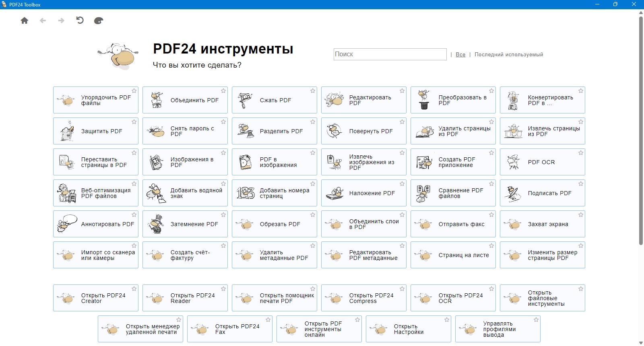This screenshot has height=346, width=644.
Task: Open the Сжать PDF tool icon
Action: click(245, 100)
